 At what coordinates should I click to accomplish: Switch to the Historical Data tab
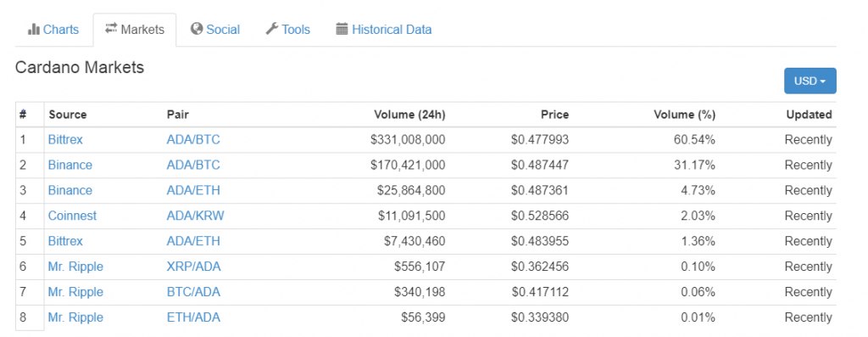[384, 30]
